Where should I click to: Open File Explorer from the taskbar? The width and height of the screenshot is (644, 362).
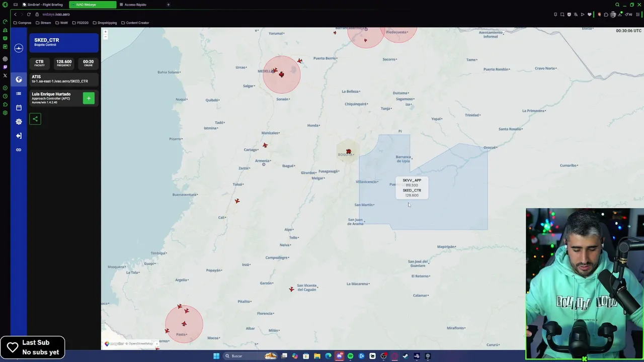[317, 356]
